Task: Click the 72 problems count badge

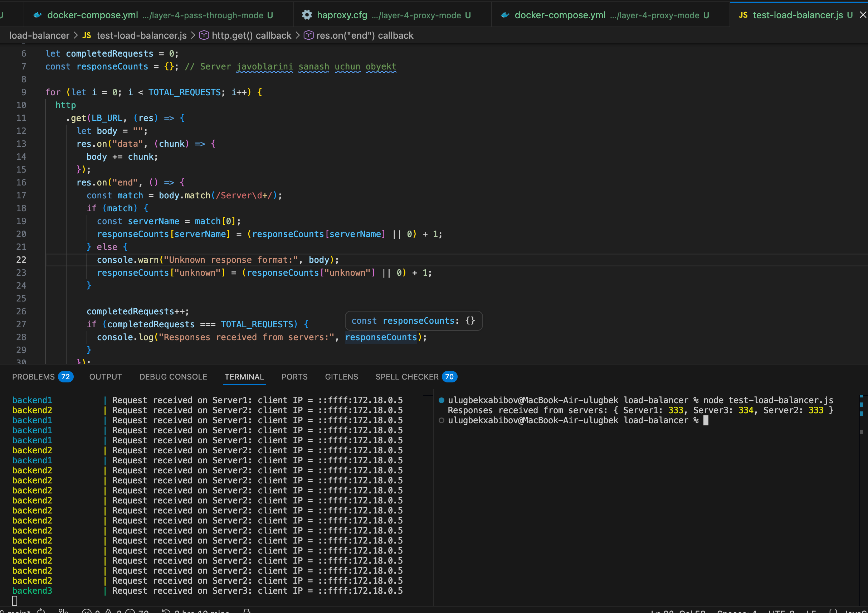Action: point(66,377)
